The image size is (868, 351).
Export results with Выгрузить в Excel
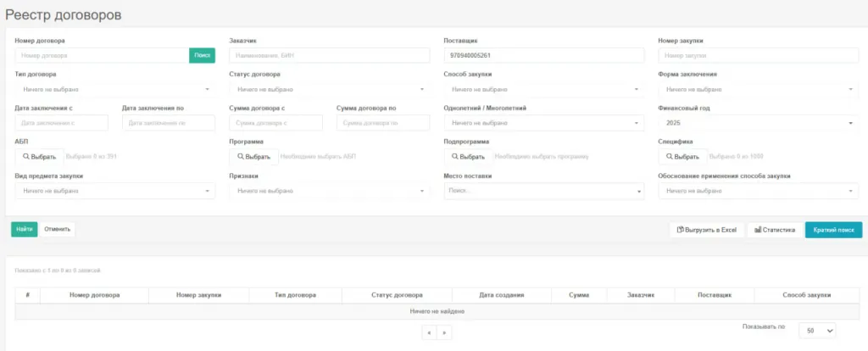click(x=706, y=230)
